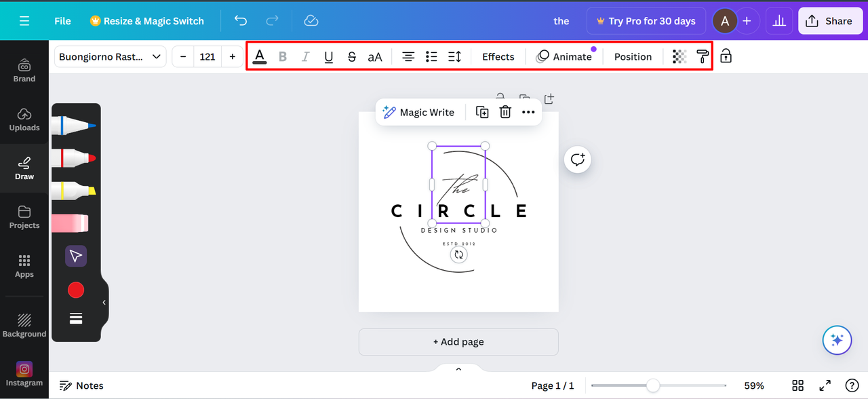Image resolution: width=868 pixels, height=399 pixels.
Task: Duplicate the selected element
Action: click(x=482, y=112)
